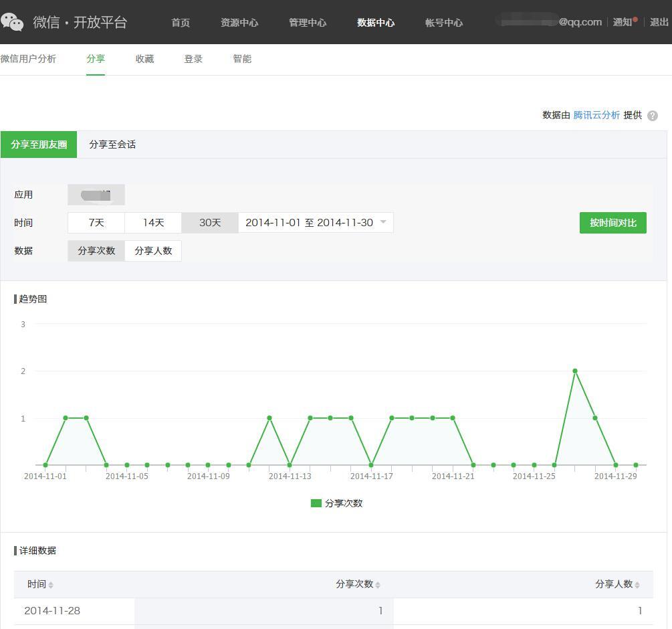Switch to the 微信用户分析 tab
Viewport: 672px width, 629px height.
(x=28, y=59)
